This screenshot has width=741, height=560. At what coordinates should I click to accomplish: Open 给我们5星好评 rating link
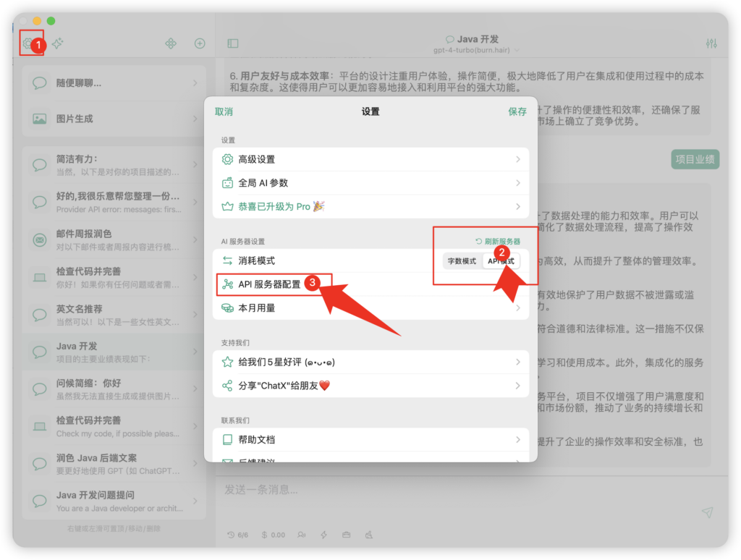tap(370, 362)
